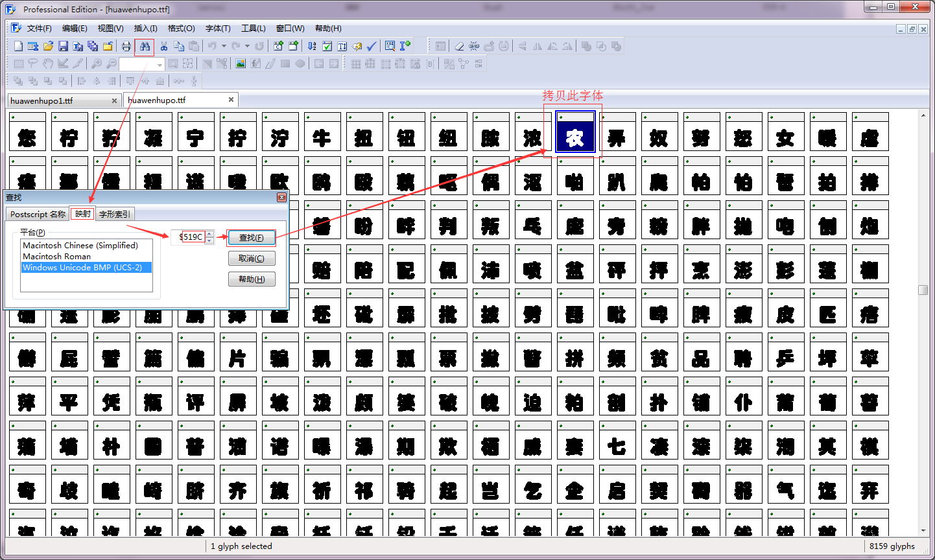Select Macintosh Roman platform
The height and width of the screenshot is (560, 935).
tap(86, 257)
